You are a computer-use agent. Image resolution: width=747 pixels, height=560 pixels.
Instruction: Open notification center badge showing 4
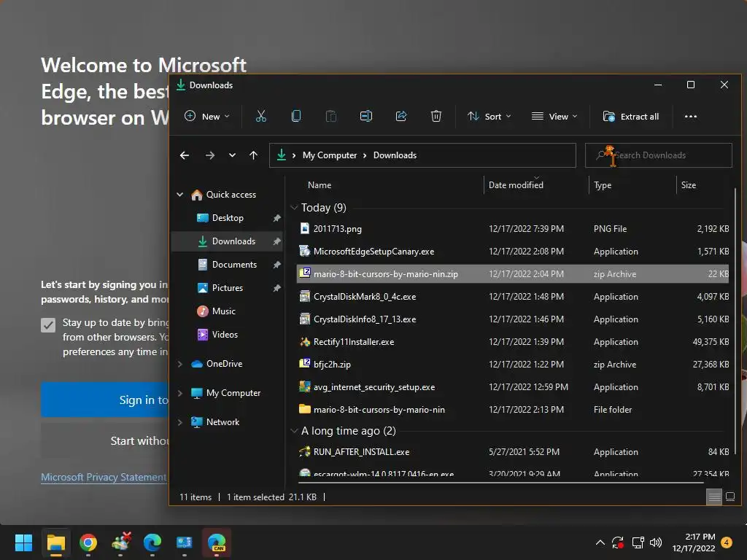[727, 542]
